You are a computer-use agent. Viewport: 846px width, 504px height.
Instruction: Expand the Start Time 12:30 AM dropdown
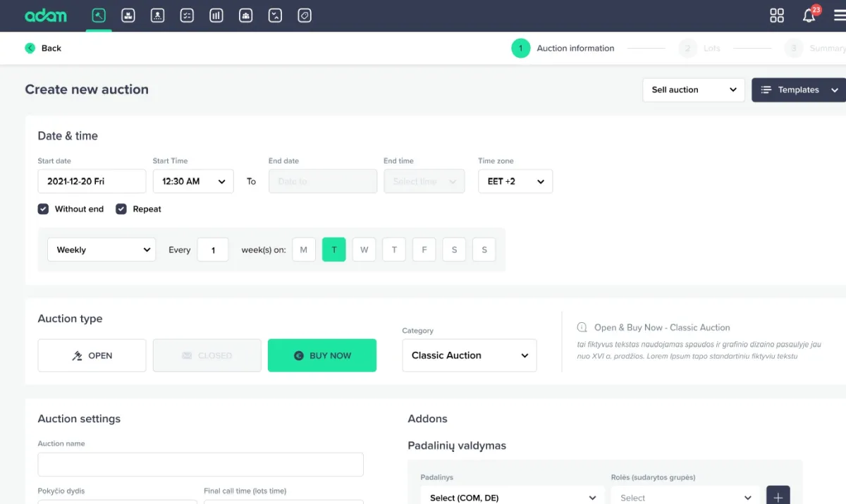[193, 181]
